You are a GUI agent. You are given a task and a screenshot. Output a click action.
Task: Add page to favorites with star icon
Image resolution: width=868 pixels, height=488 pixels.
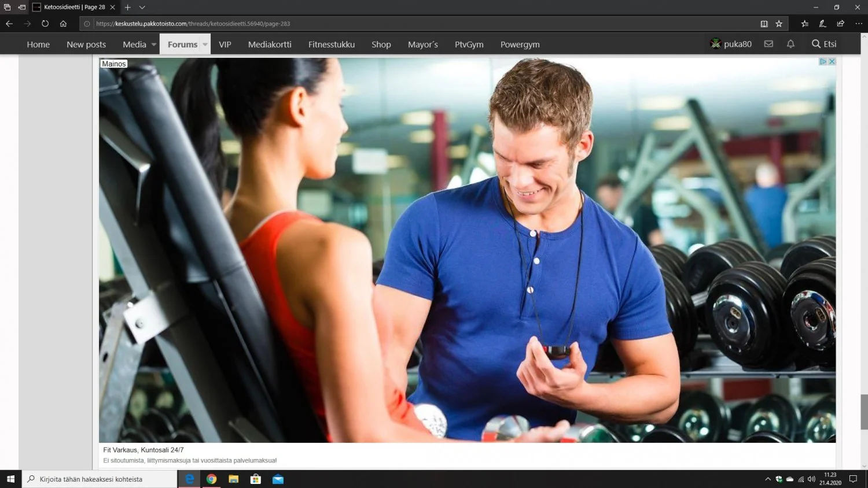(779, 24)
